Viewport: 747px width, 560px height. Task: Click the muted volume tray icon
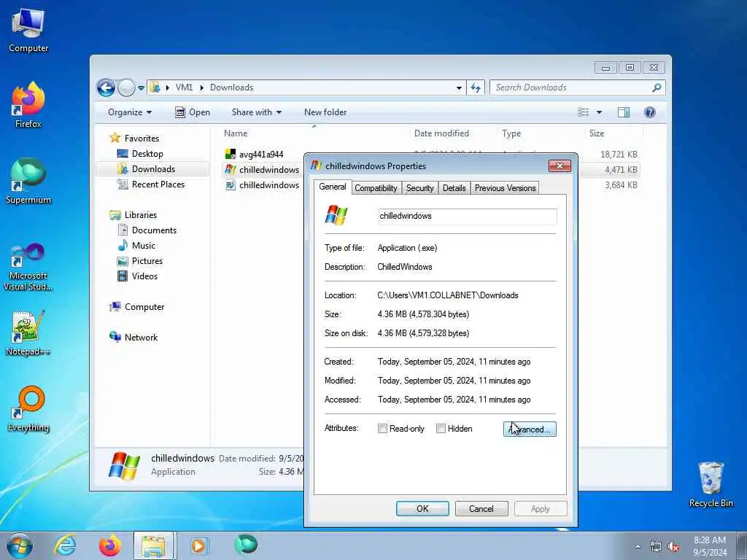(x=673, y=547)
